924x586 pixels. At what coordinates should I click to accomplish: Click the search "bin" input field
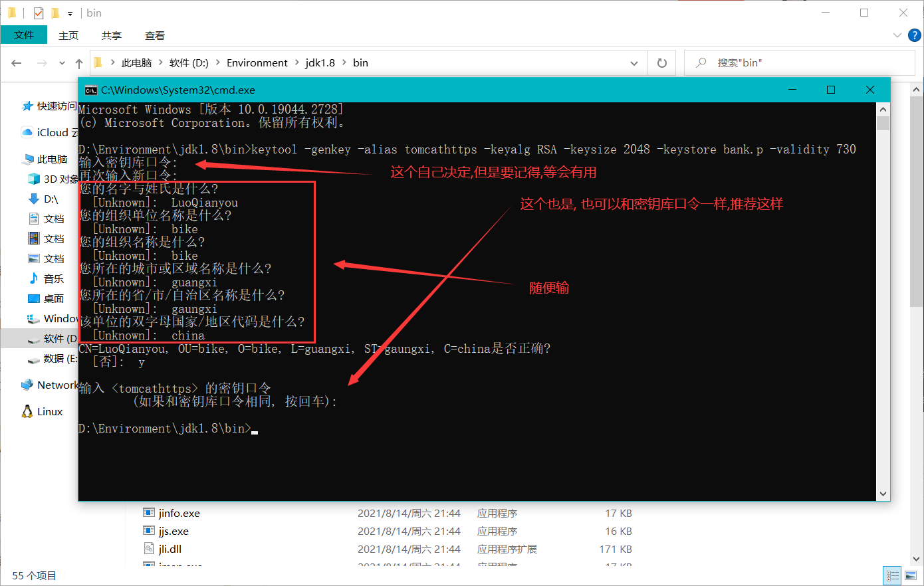coord(800,63)
